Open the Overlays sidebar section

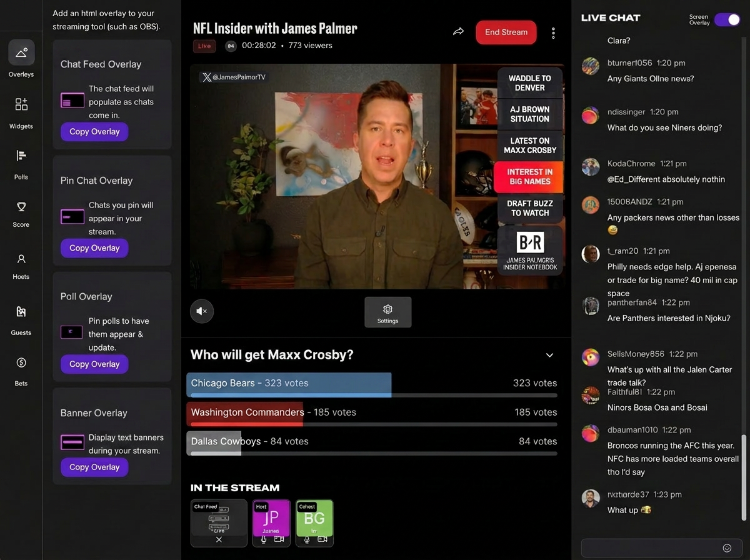tap(21, 58)
